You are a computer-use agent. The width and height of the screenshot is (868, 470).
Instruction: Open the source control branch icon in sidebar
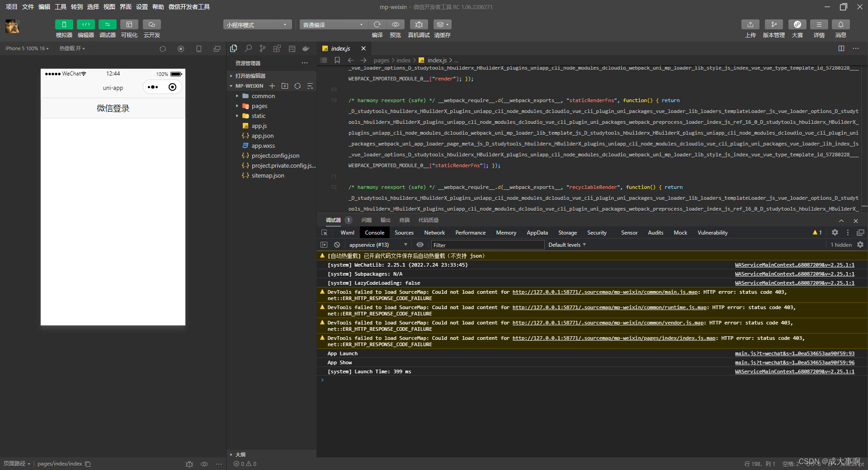click(263, 48)
